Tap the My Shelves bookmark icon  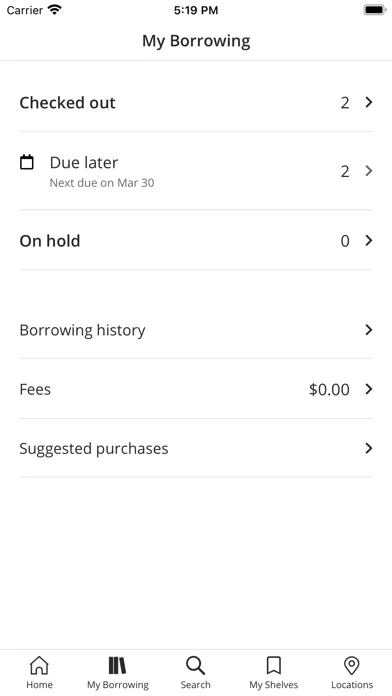tap(273, 665)
